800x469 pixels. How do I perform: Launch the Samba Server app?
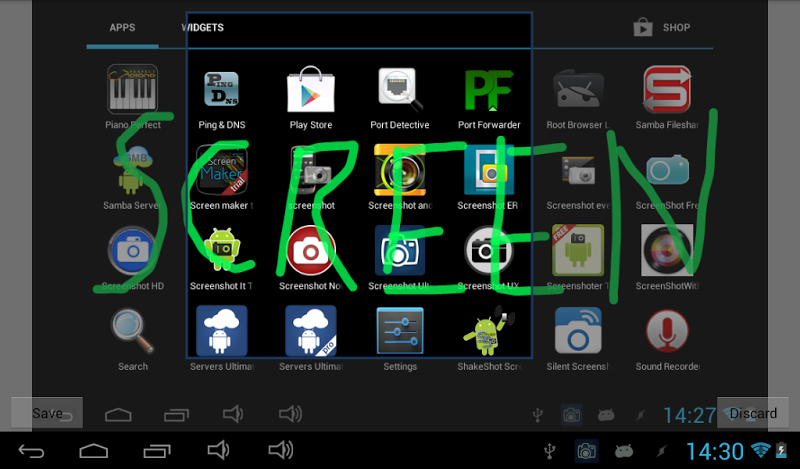[133, 171]
